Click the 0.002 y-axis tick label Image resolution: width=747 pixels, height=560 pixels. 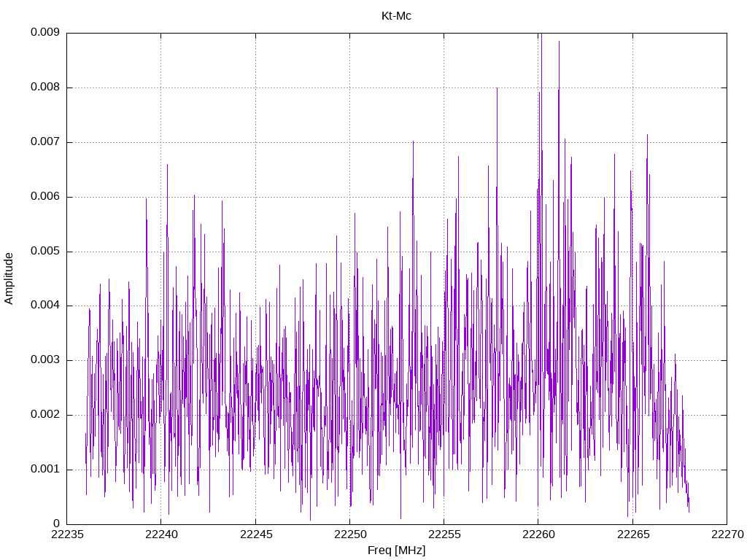point(45,414)
